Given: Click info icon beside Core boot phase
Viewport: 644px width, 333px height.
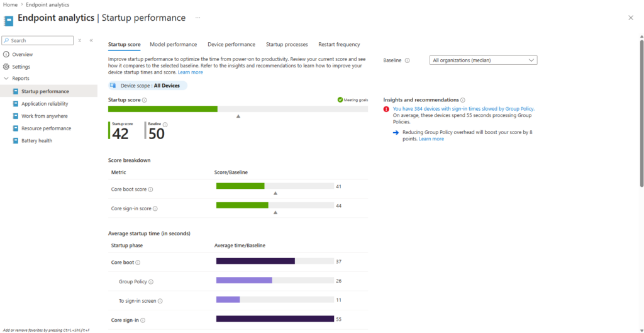Looking at the screenshot, I should (x=138, y=262).
